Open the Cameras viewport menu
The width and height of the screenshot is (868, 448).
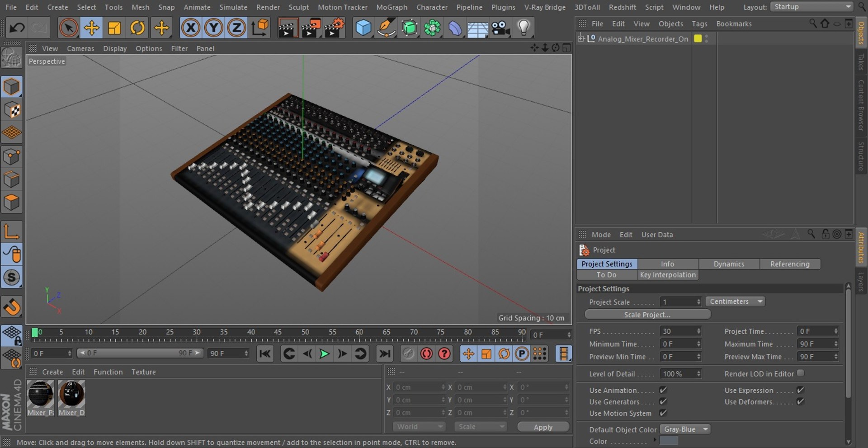coord(80,48)
